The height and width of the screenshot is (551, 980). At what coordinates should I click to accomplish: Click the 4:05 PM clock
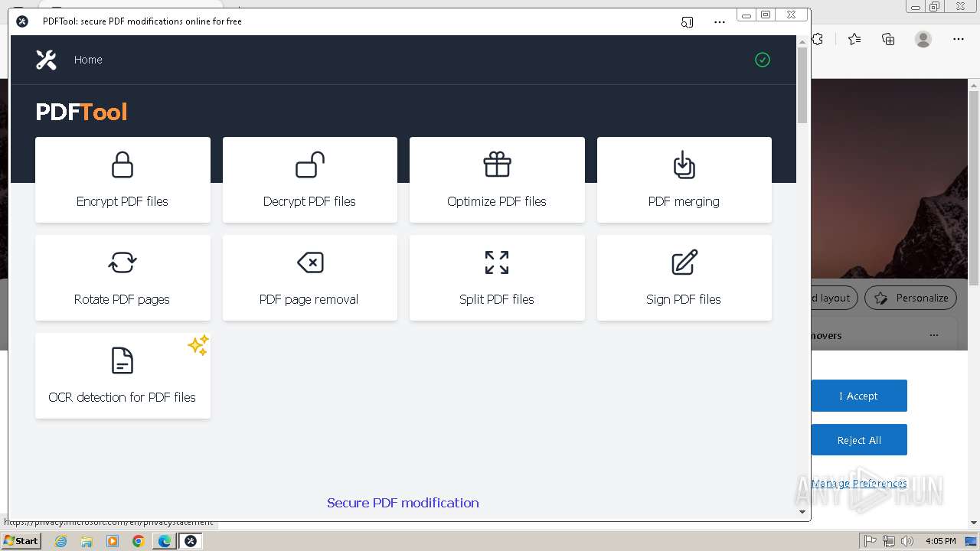pos(940,541)
